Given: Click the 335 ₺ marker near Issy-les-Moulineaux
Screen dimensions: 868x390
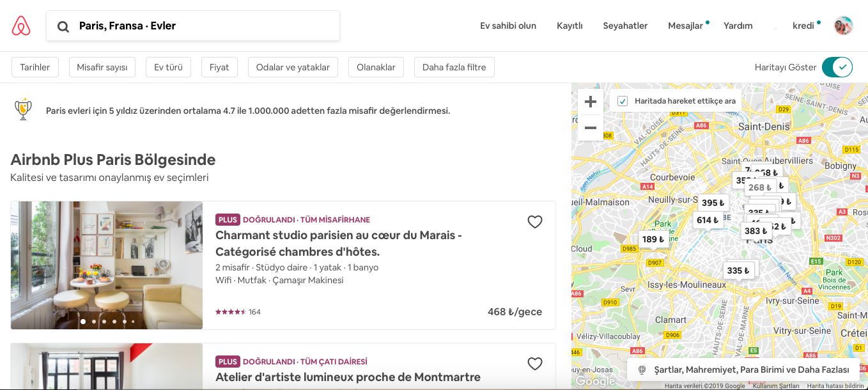Looking at the screenshot, I should [738, 270].
